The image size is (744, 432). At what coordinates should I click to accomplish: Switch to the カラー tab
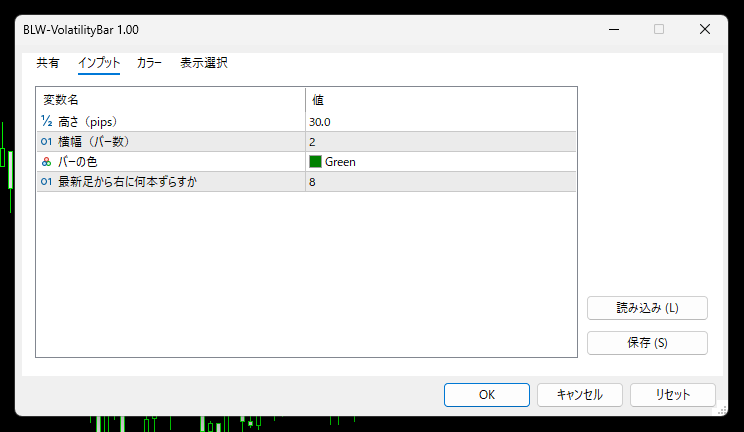coord(149,63)
